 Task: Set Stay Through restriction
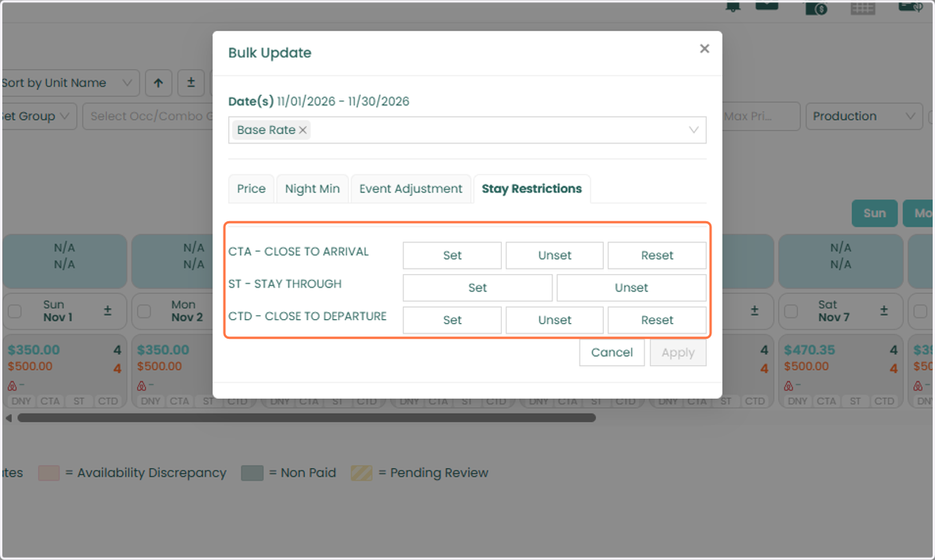[x=478, y=287]
